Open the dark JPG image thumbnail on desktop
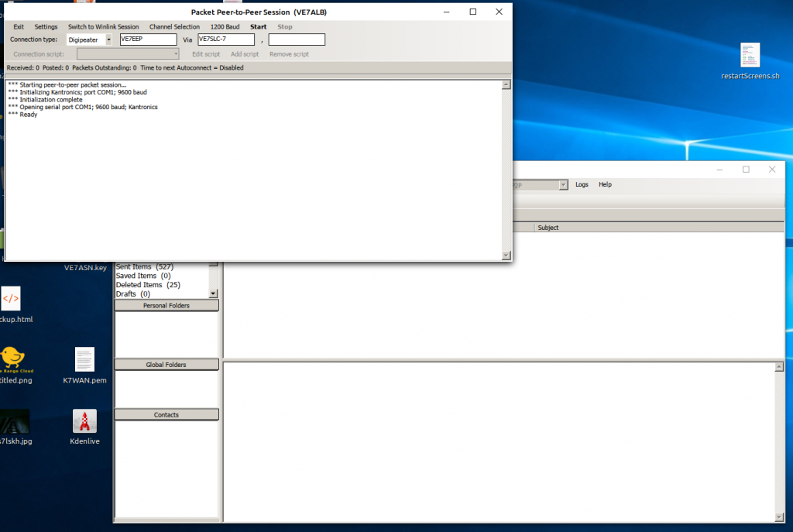The image size is (793, 532). (x=15, y=421)
